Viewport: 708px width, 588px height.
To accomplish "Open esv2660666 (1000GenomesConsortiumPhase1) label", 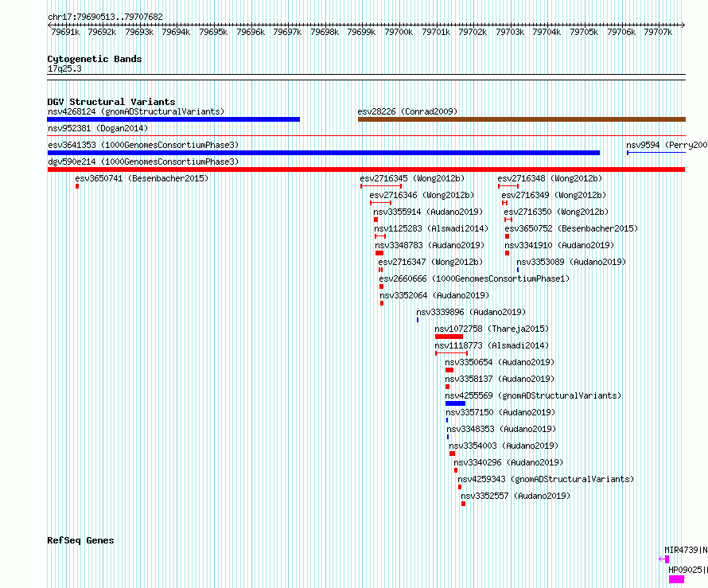I will coord(474,278).
